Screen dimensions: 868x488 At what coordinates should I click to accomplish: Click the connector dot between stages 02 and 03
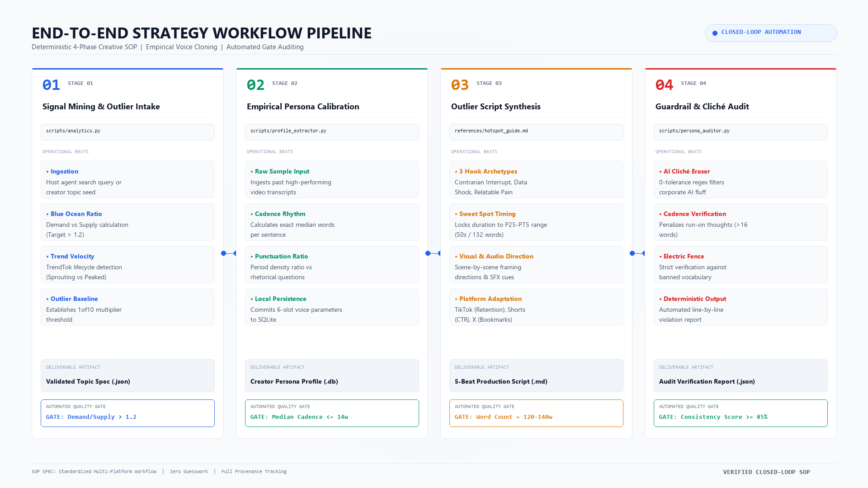[x=428, y=253]
